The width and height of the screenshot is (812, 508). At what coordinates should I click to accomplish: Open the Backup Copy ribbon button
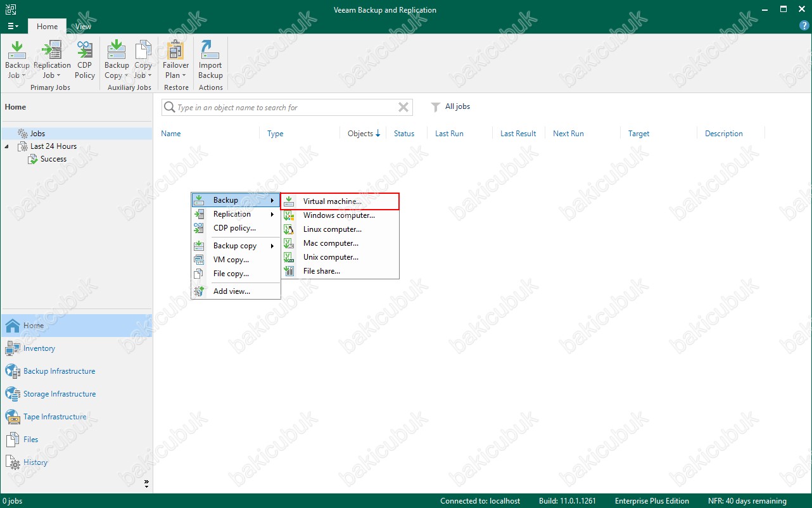pyautogui.click(x=117, y=60)
